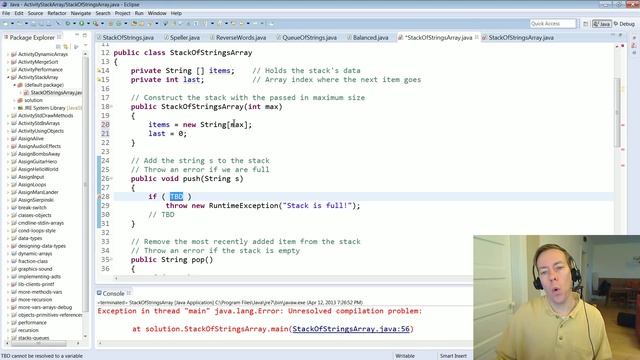Minimize the editor area

click(x=613, y=36)
